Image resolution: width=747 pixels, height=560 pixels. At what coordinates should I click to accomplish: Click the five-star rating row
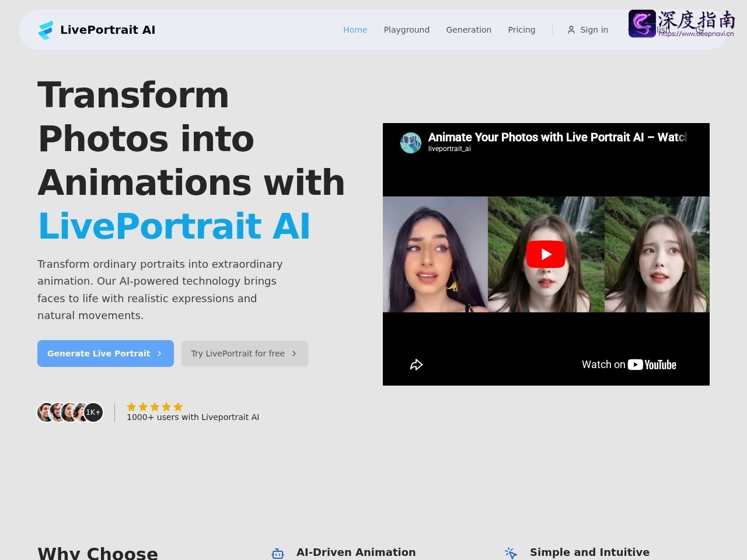(155, 407)
